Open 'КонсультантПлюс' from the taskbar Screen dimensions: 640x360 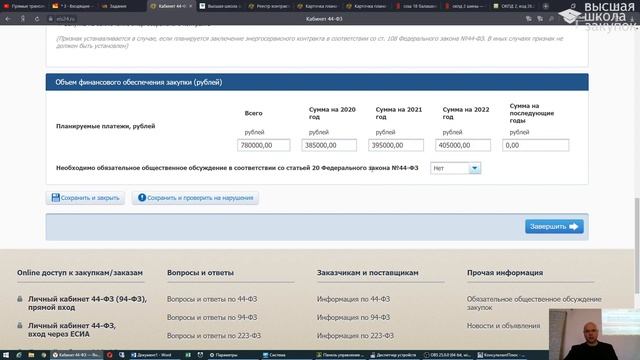pos(501,355)
